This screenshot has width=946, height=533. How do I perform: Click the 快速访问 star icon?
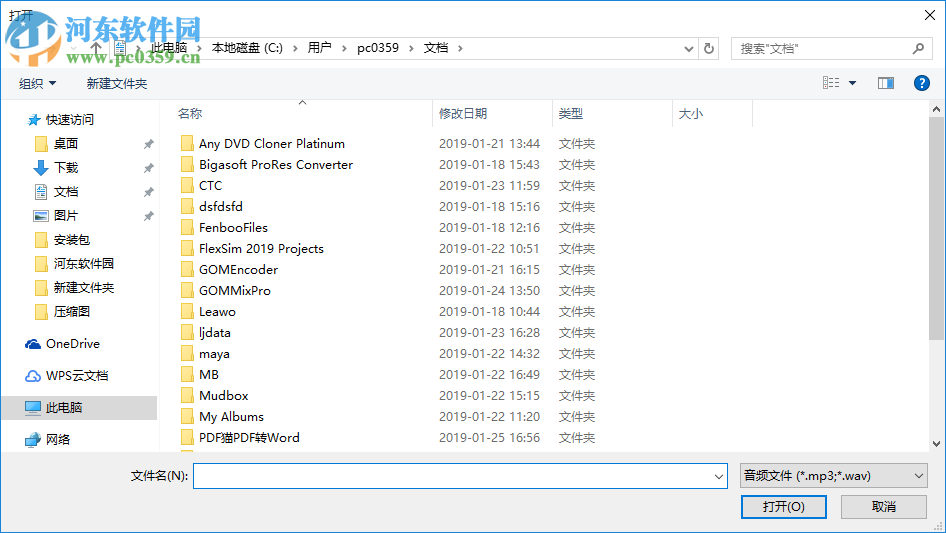pyautogui.click(x=34, y=120)
